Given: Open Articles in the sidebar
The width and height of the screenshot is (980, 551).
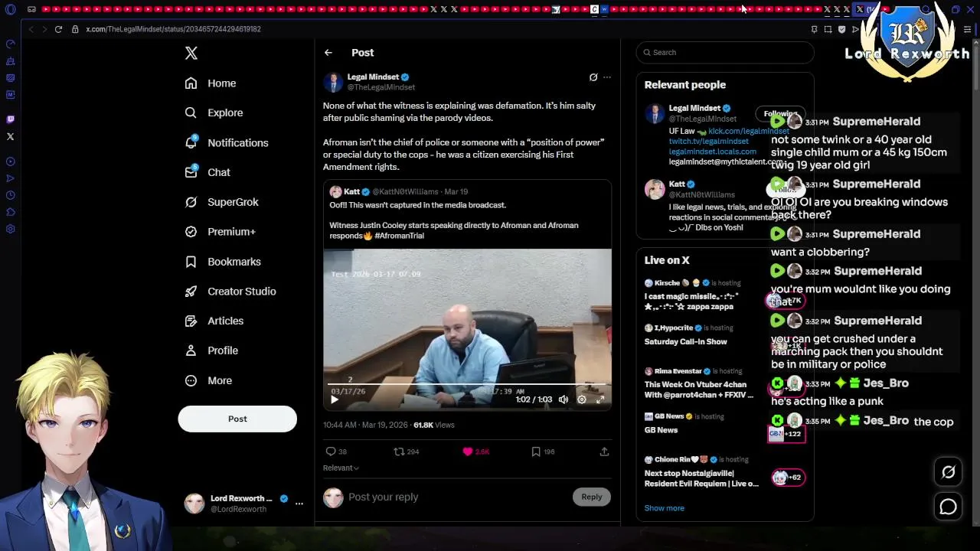Looking at the screenshot, I should (x=214, y=321).
